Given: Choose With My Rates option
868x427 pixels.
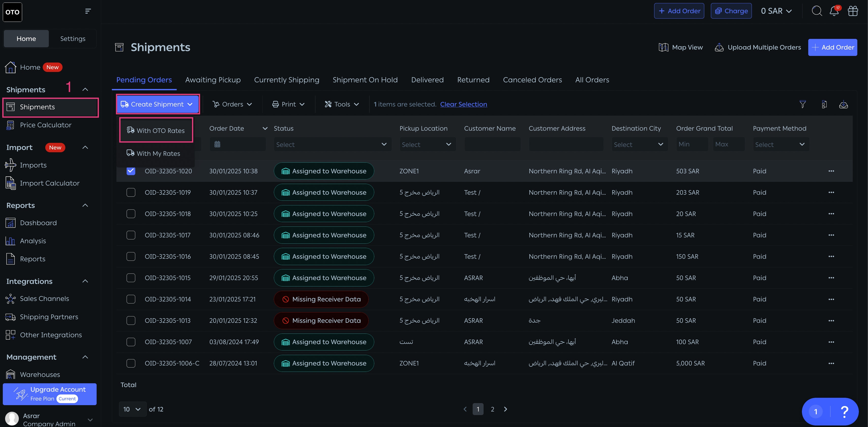Looking at the screenshot, I should click(x=154, y=154).
